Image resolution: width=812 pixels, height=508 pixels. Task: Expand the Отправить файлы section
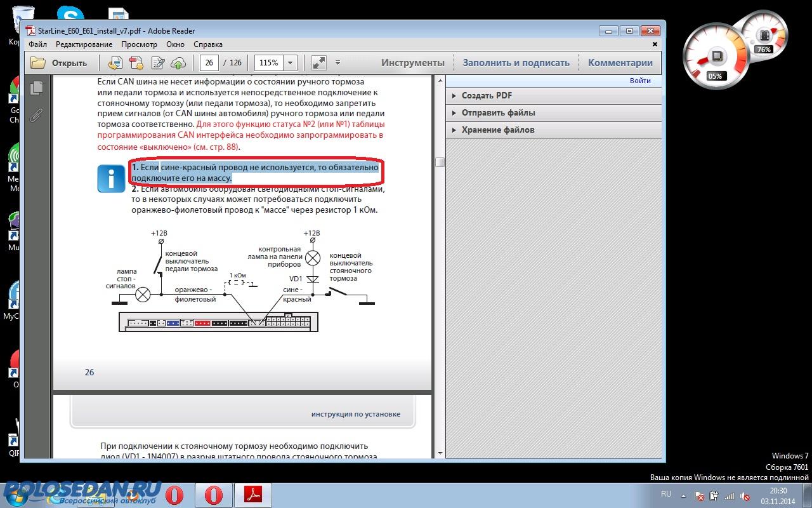coord(498,112)
